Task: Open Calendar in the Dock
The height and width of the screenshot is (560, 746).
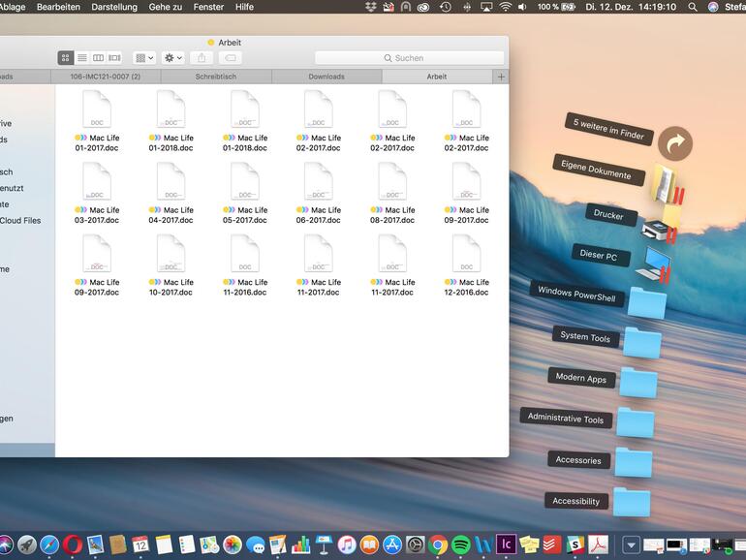Action: (x=140, y=544)
